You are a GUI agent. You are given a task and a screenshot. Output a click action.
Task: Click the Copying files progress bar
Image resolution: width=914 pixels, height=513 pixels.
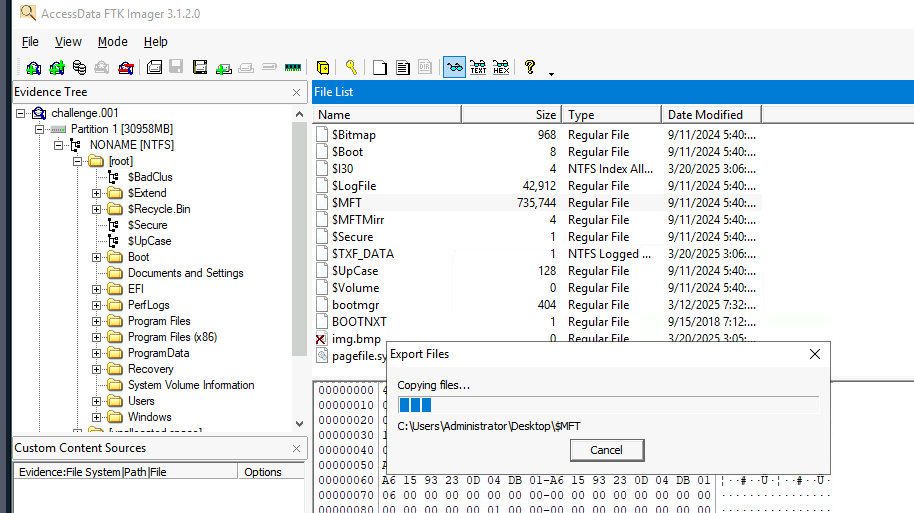(607, 405)
